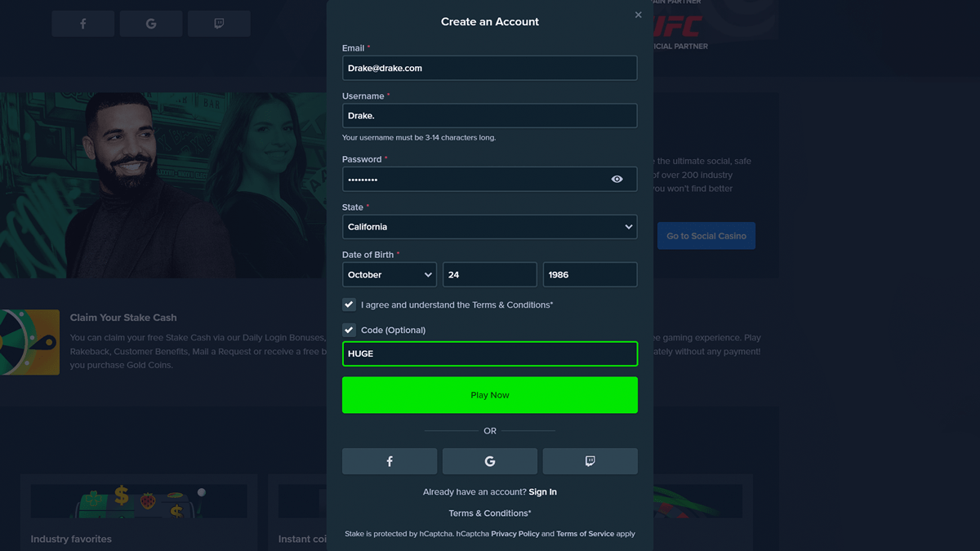Close the Create an Account dialog
980x551 pixels.
click(638, 15)
